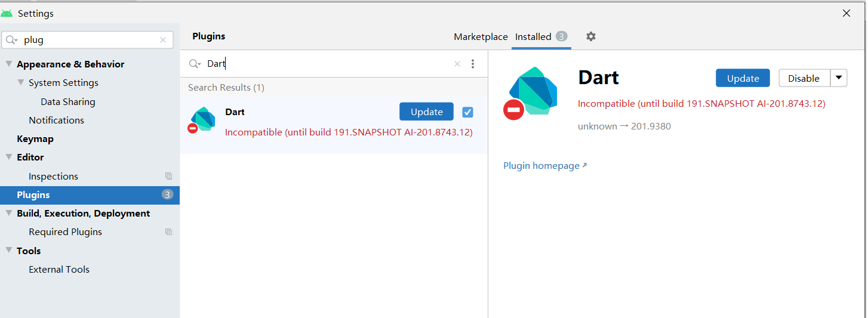The width and height of the screenshot is (868, 318).
Task: Click copy icon beside Required Plugins
Action: click(168, 231)
